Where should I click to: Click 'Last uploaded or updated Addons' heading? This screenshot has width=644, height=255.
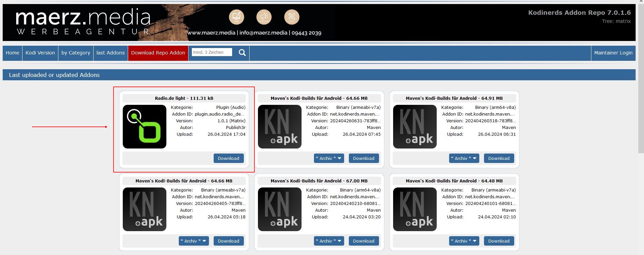(x=54, y=75)
